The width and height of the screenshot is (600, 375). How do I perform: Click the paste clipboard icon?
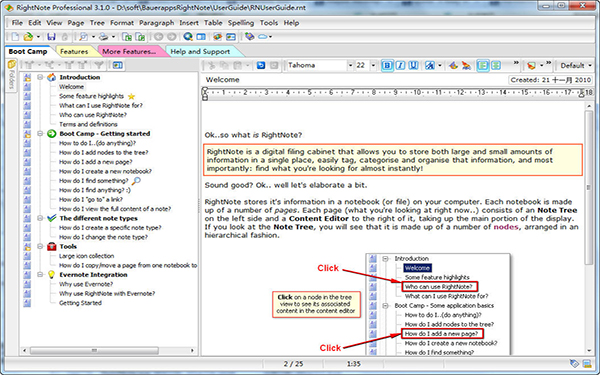pyautogui.click(x=237, y=65)
